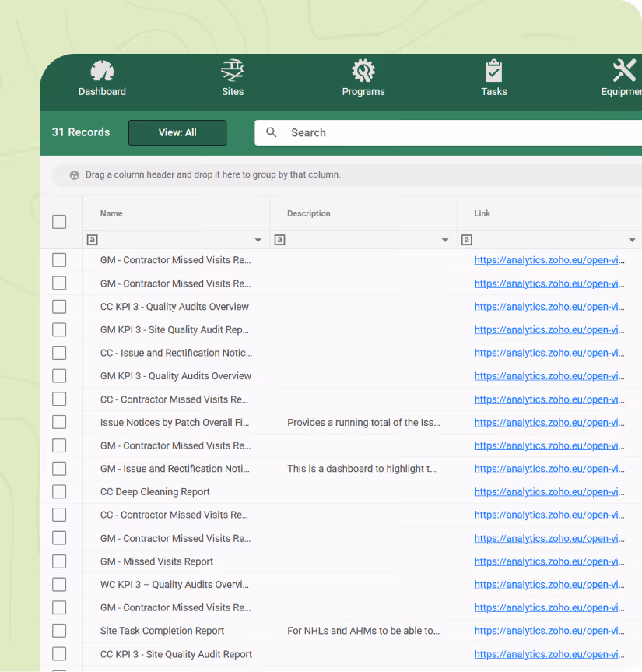
Task: Sort by the Link column header
Action: coord(482,213)
